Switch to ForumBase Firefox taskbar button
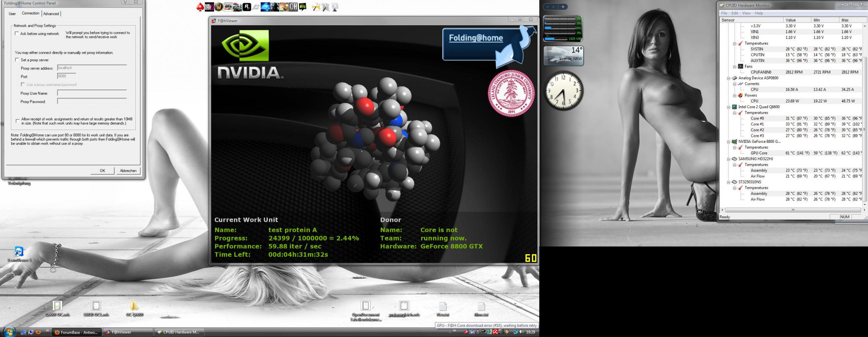Screen dimensions: 868x337 click(77, 332)
